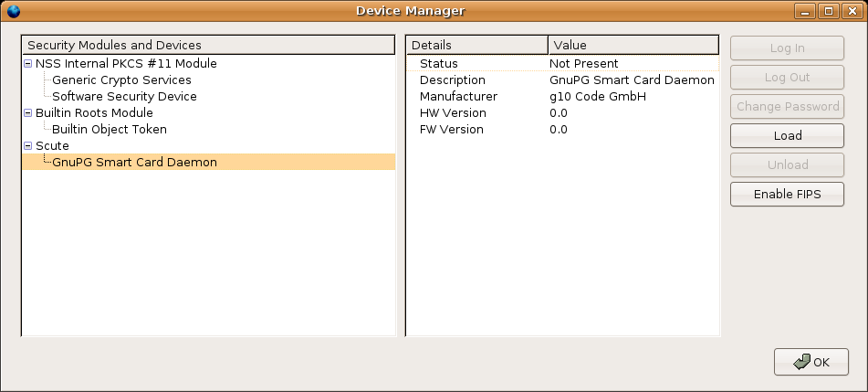This screenshot has width=868, height=392.
Task: Collapse the NSS Internal PKCS #11 Module
Action: pyautogui.click(x=28, y=64)
